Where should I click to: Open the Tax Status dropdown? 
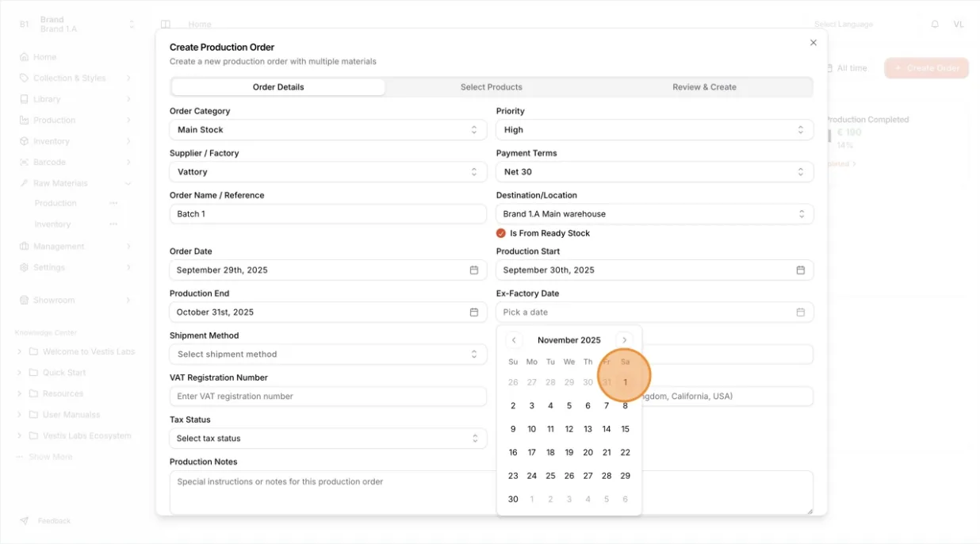328,439
